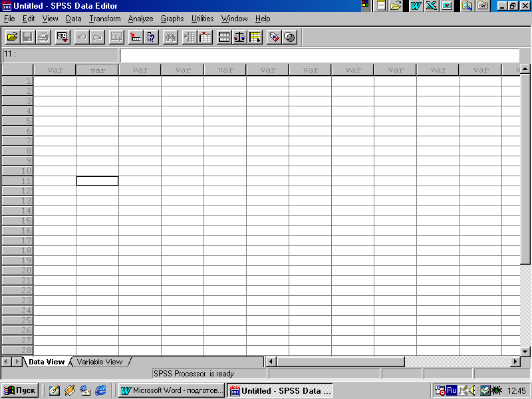This screenshot has height=399, width=532.
Task: Click Open Office Document folder shortcut
Action: 396,6
